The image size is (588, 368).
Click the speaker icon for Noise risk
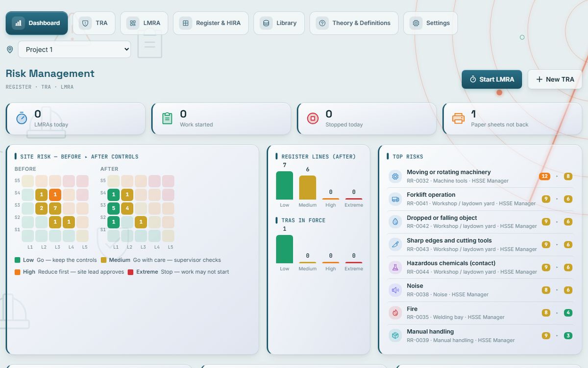click(x=395, y=289)
